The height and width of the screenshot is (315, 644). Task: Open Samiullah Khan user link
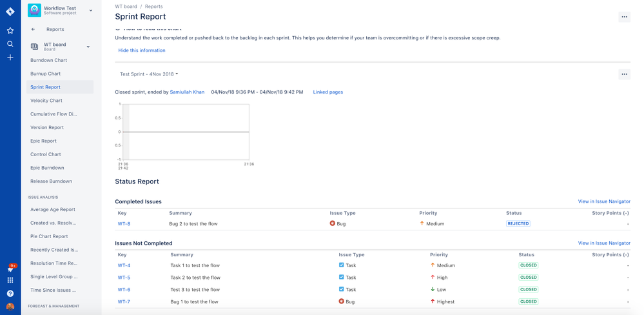(x=187, y=92)
